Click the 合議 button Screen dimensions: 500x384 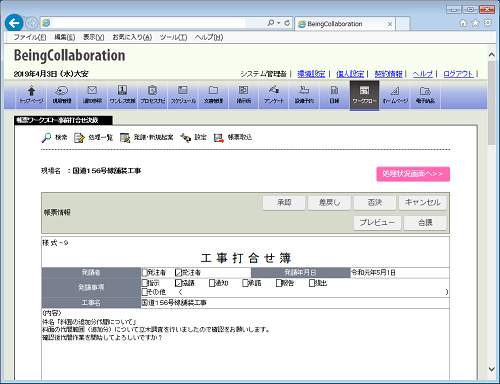(x=425, y=223)
